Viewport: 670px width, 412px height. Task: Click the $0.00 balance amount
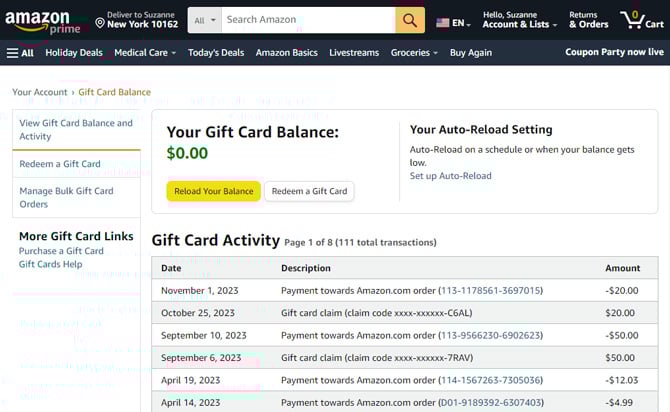[x=187, y=153]
